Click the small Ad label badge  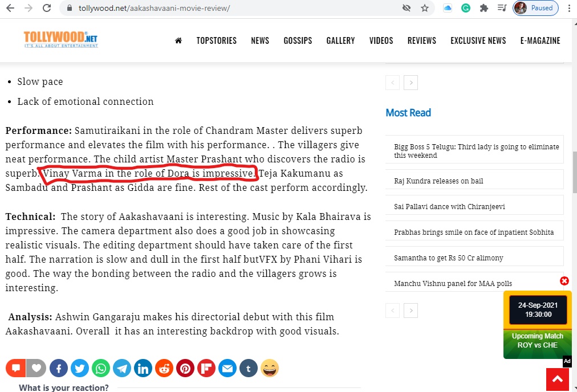pyautogui.click(x=567, y=361)
